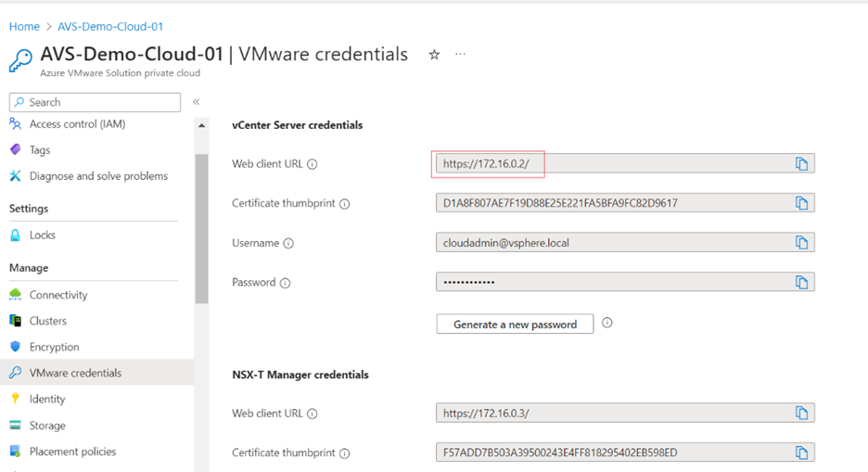The image size is (868, 472).
Task: Open the more options ellipsis menu
Action: (460, 54)
